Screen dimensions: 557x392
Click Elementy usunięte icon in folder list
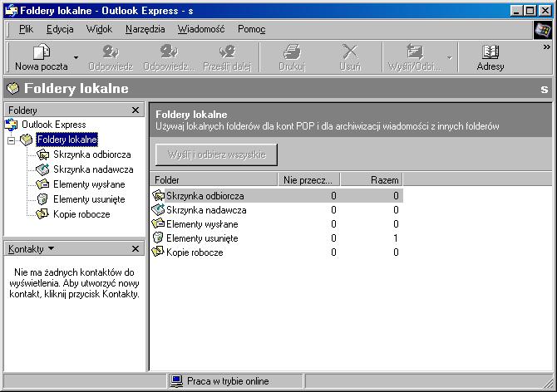coord(158,238)
